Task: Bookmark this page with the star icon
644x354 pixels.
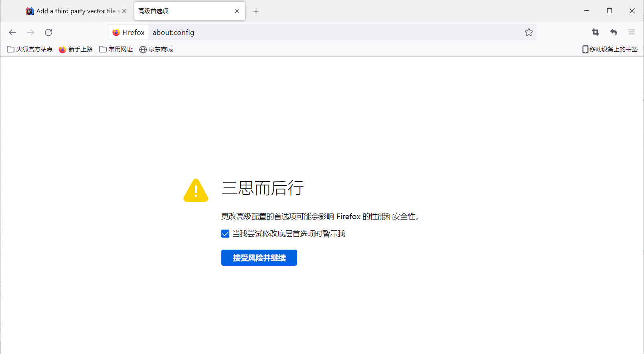Action: [x=529, y=33]
